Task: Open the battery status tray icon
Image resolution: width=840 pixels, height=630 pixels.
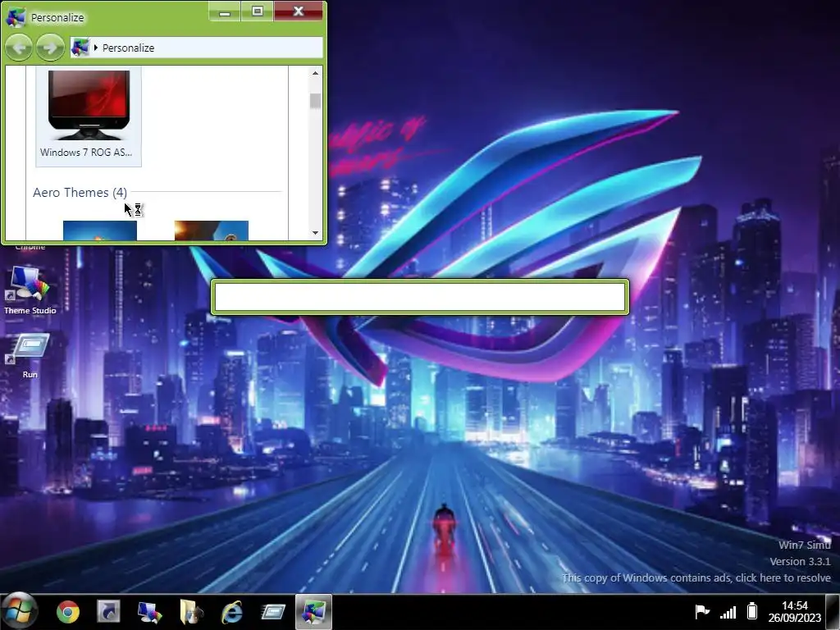Action: (x=752, y=610)
